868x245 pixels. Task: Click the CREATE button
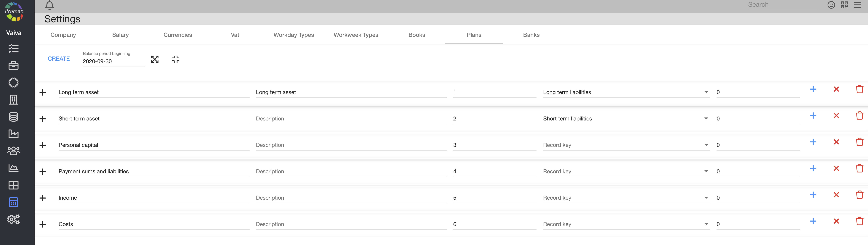pos(59,59)
